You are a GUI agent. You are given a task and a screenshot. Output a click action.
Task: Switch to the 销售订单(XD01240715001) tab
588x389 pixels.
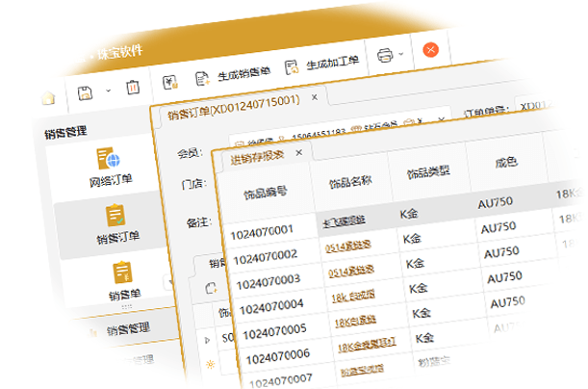[233, 107]
